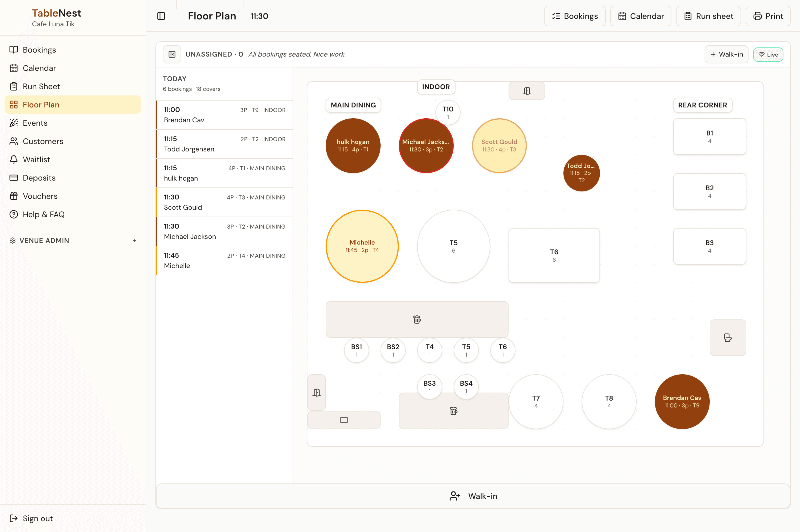This screenshot has width=800, height=532.
Task: Click the Floor Plan grid icon
Action: [x=13, y=105]
